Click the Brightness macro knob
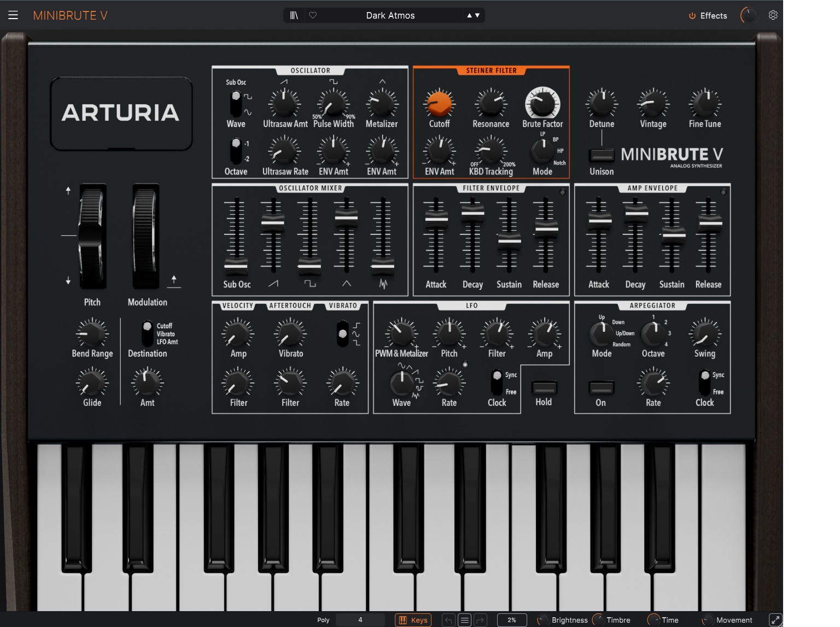The image size is (840, 627). [543, 620]
